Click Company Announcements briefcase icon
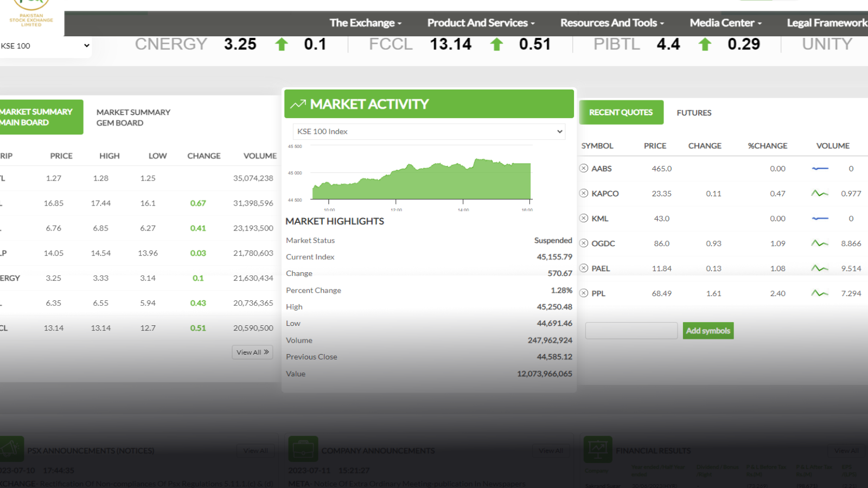 pos(303,449)
